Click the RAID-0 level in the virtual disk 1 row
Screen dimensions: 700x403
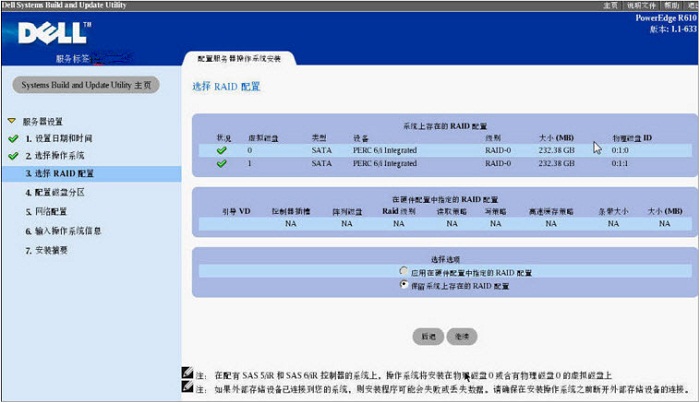[x=498, y=163]
